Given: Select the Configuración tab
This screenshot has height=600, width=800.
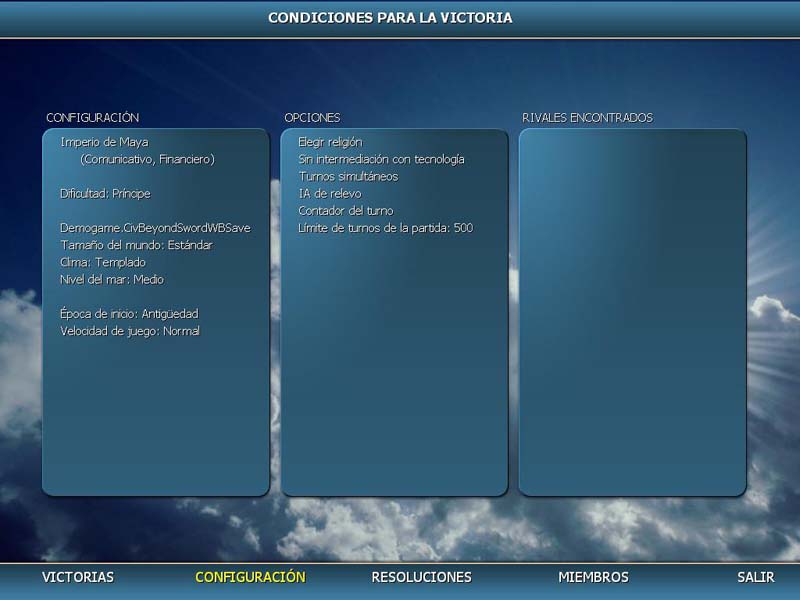Looking at the screenshot, I should (x=250, y=577).
